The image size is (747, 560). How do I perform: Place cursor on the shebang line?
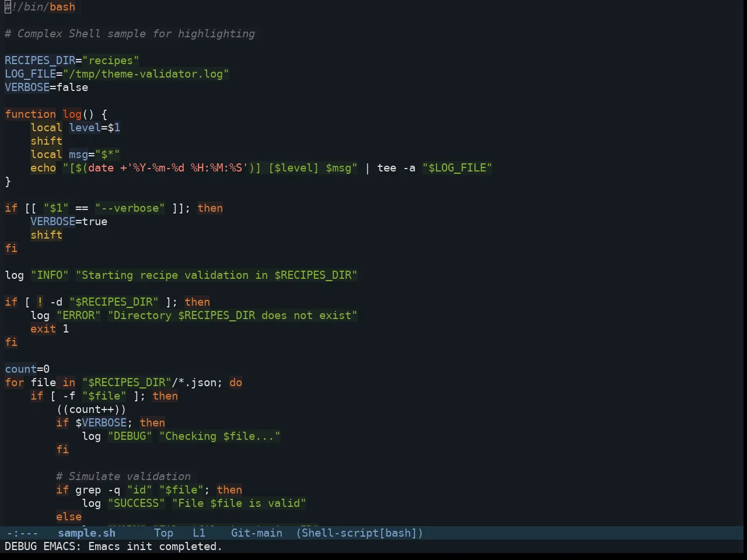pos(40,7)
